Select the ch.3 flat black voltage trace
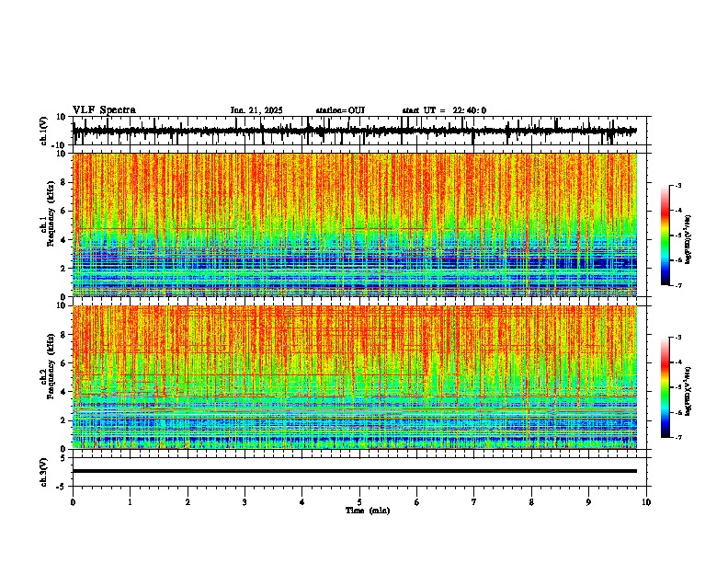 point(355,471)
